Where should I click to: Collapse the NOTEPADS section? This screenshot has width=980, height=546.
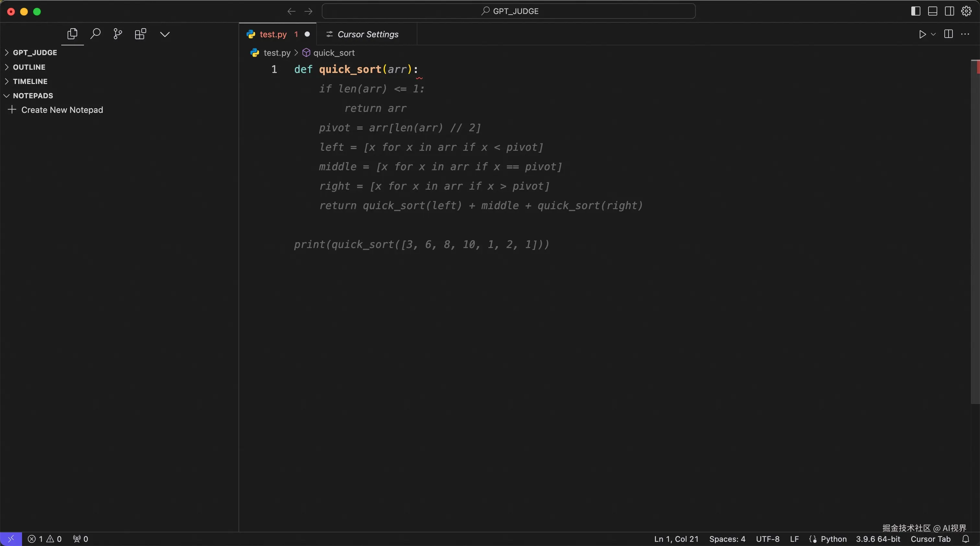coord(33,96)
